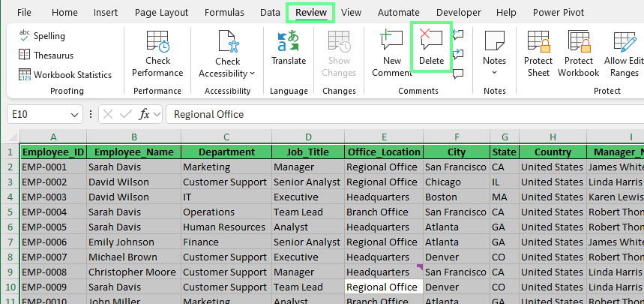Click the Insert Function fx icon
Image resolution: width=644 pixels, height=304 pixels.
pos(144,114)
